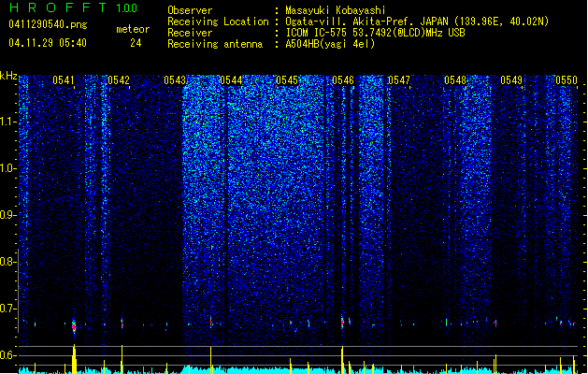Click the meteor count label
This screenshot has height=374, width=588.
[x=133, y=29]
